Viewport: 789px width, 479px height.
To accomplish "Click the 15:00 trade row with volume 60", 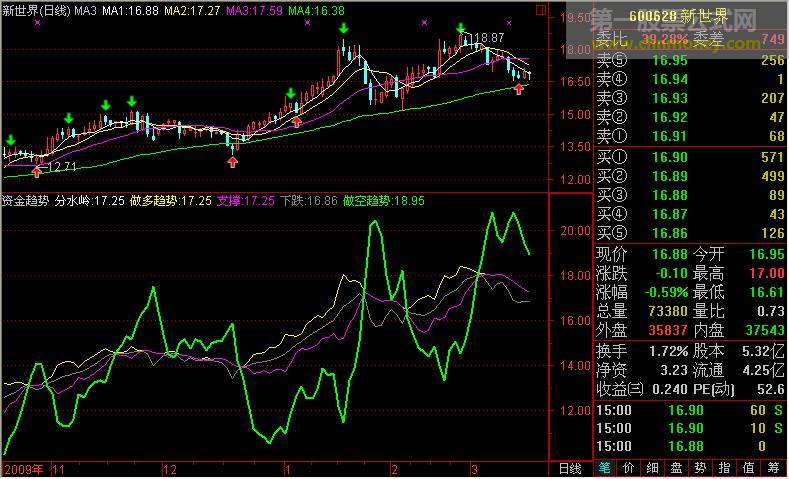I will (x=690, y=410).
